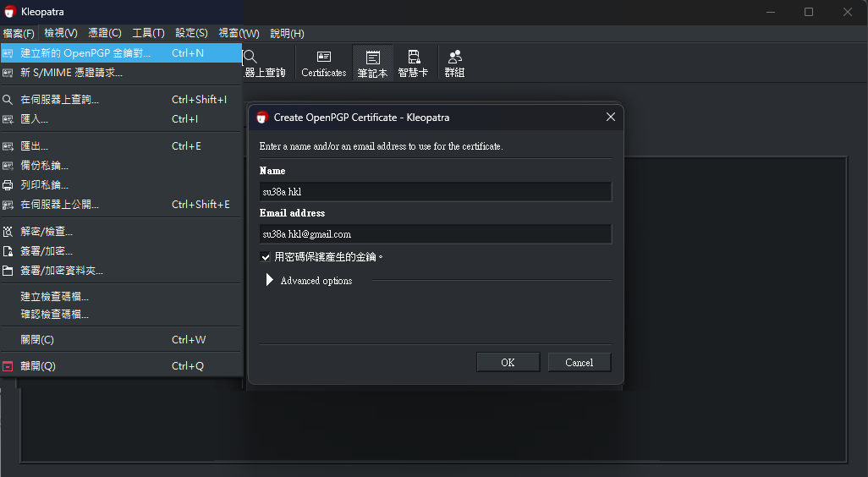Select 匯入 from the file menu

[121, 119]
